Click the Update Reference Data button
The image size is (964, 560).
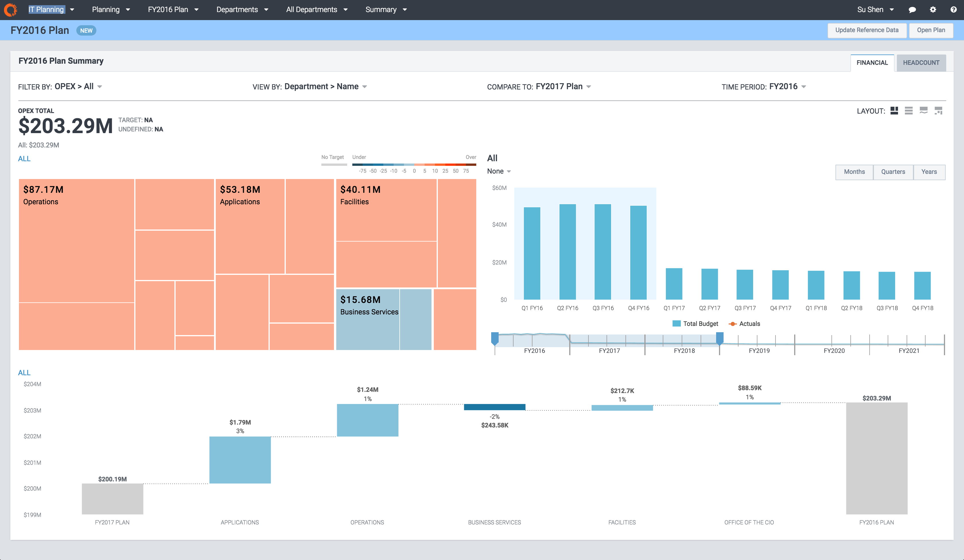click(867, 30)
